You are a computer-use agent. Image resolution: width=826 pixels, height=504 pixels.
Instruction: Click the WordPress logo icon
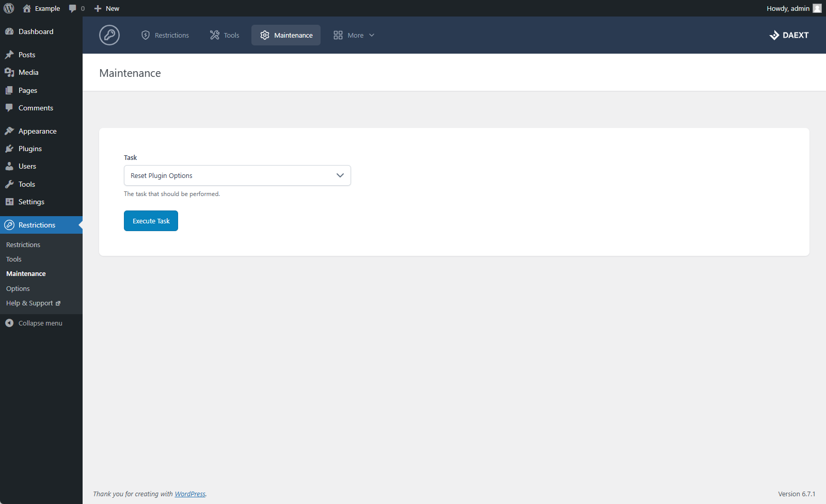point(9,8)
